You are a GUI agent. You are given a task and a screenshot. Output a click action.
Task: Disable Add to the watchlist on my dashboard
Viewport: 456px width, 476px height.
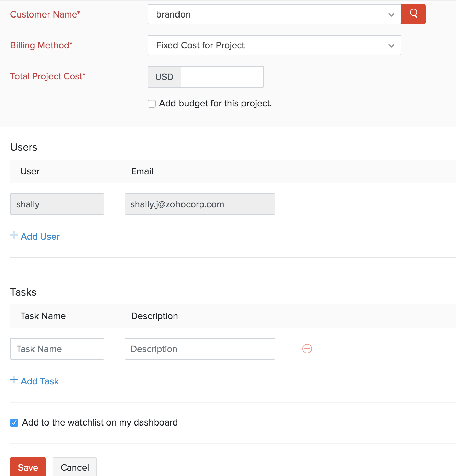coord(14,423)
